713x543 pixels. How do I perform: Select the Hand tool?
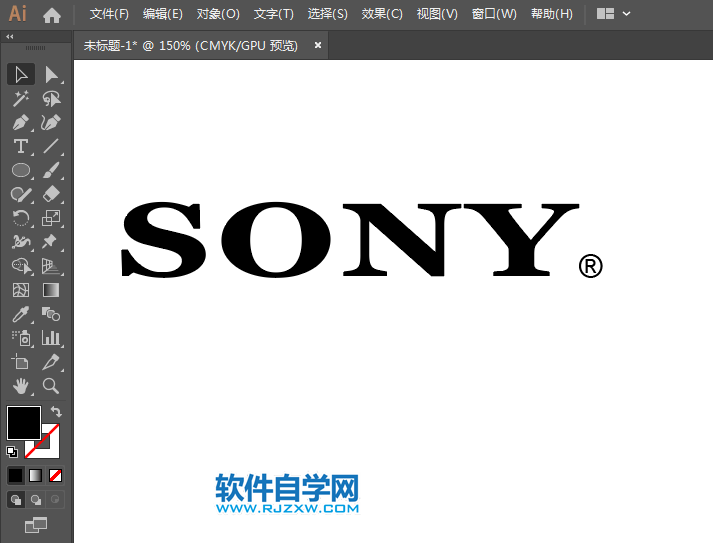(x=21, y=386)
